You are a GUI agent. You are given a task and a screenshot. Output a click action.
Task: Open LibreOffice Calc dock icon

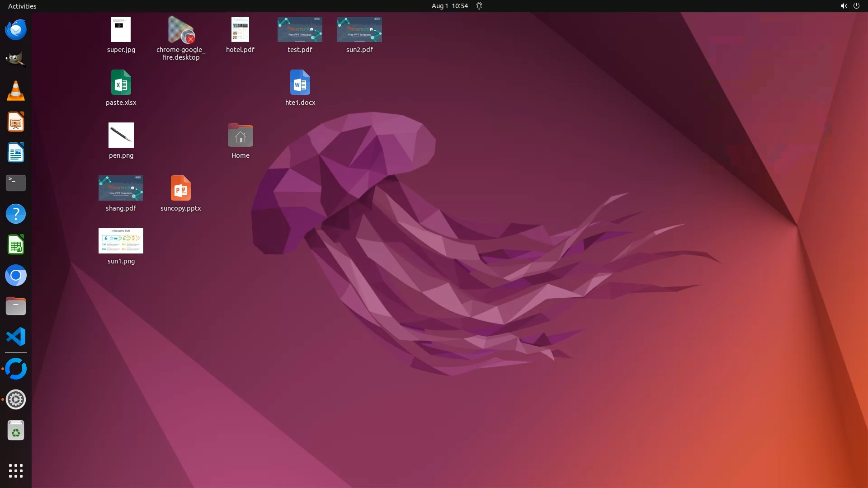[x=16, y=245]
